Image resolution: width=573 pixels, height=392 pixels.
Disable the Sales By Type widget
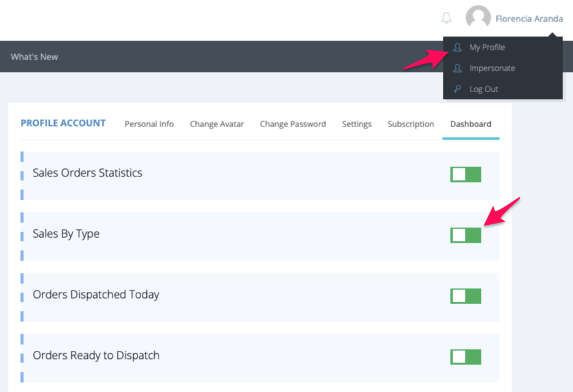(x=466, y=235)
